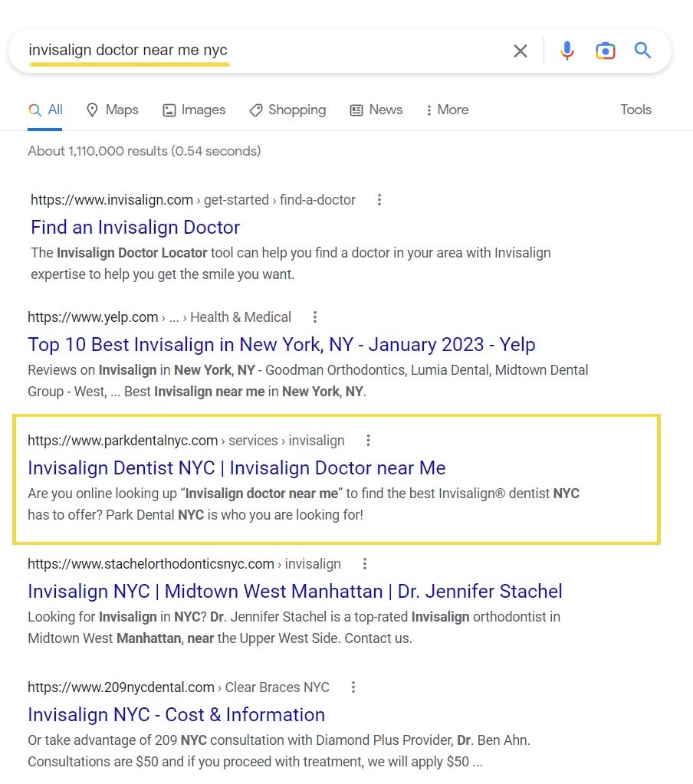Open Top 10 Best Invisalign Yelp link
The height and width of the screenshot is (784, 693).
(x=281, y=345)
